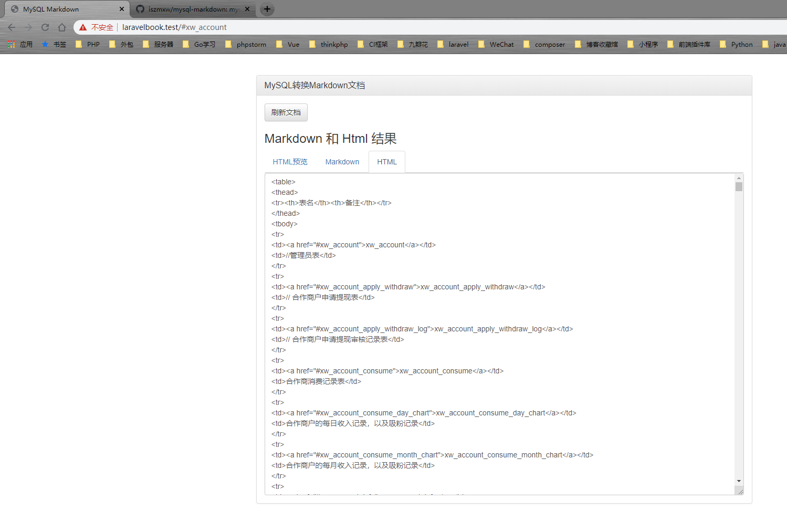Viewport: 787px width, 532px height.
Task: Switch to the HTML预览 tab
Action: pyautogui.click(x=290, y=162)
